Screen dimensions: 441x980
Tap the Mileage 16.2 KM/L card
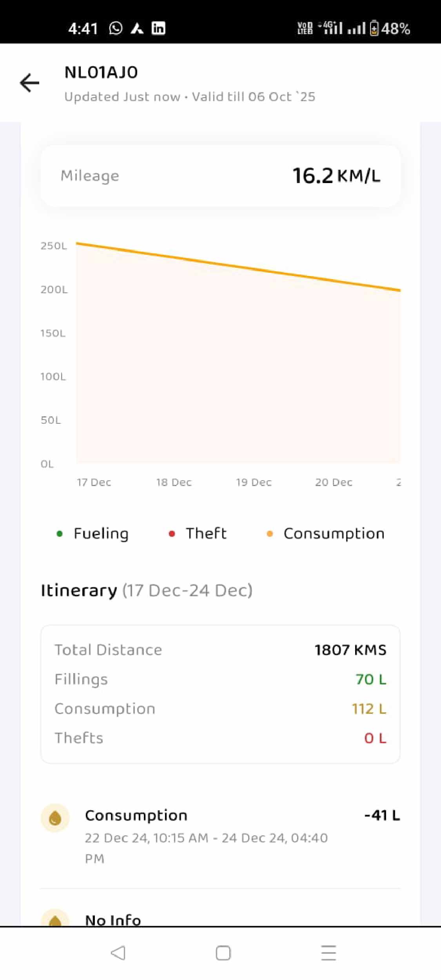(220, 176)
